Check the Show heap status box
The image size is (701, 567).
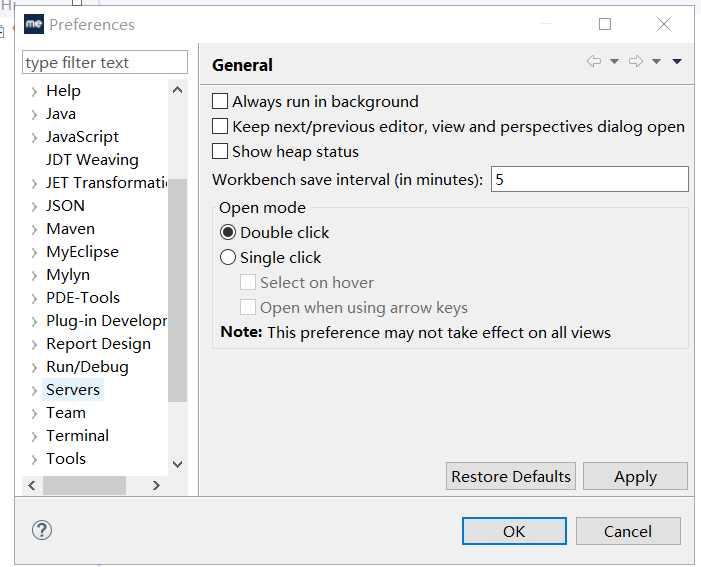(x=221, y=152)
